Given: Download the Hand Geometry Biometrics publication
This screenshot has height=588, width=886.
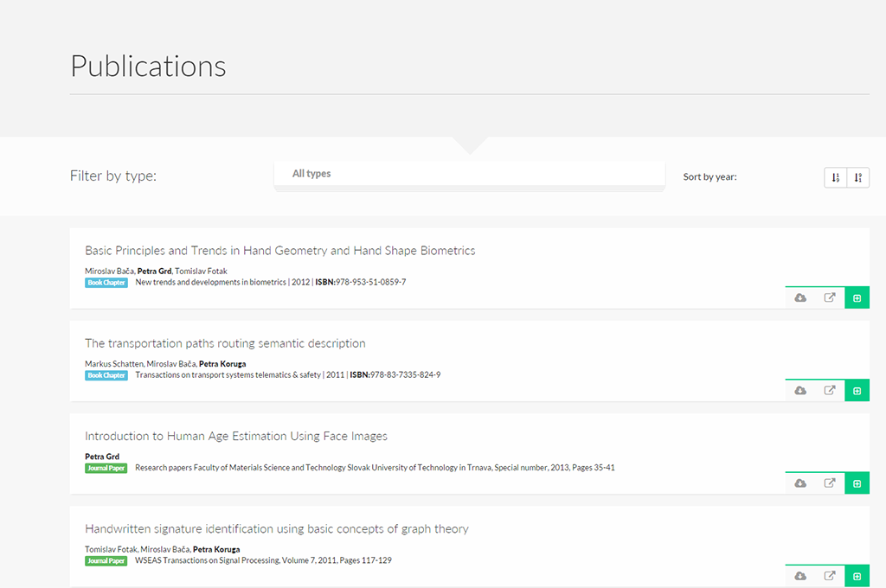Looking at the screenshot, I should [800, 297].
